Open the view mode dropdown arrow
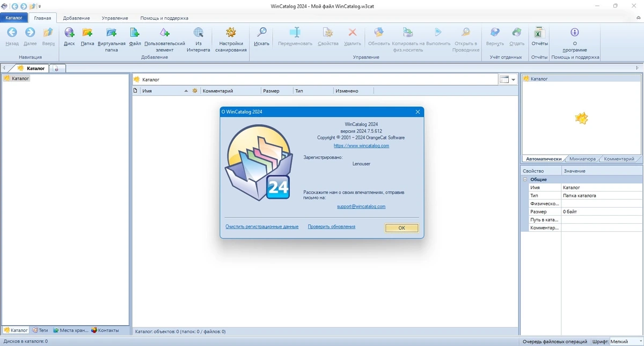 [x=514, y=79]
